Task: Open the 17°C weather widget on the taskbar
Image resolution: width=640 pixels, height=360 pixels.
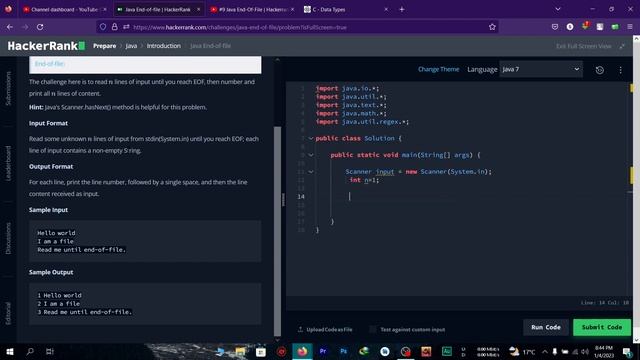Action: click(x=522, y=351)
